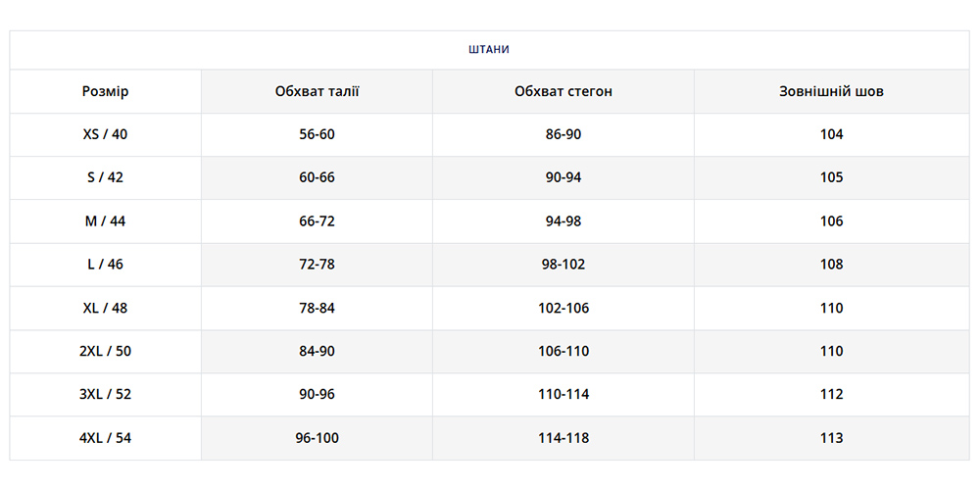
Task: Click the Зовнішній шов column header
Action: click(x=831, y=91)
